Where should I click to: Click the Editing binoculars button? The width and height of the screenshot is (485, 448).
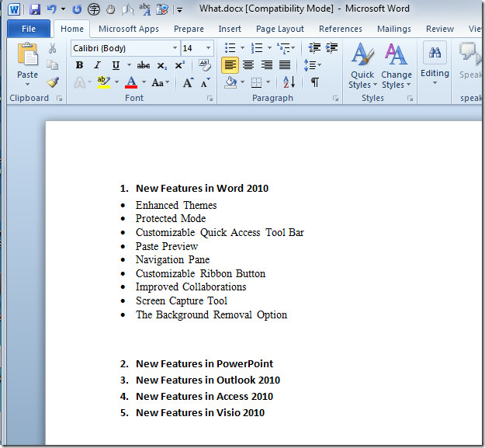[x=435, y=63]
